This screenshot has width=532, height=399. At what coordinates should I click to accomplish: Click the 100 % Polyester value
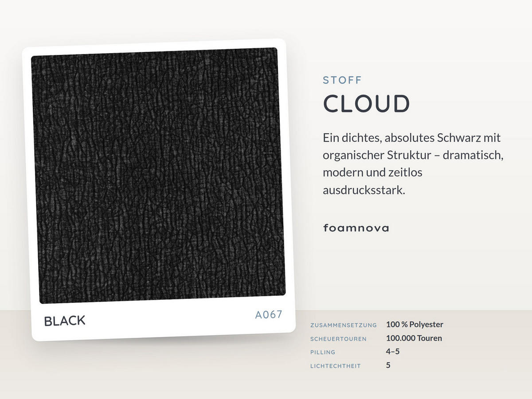pos(415,324)
